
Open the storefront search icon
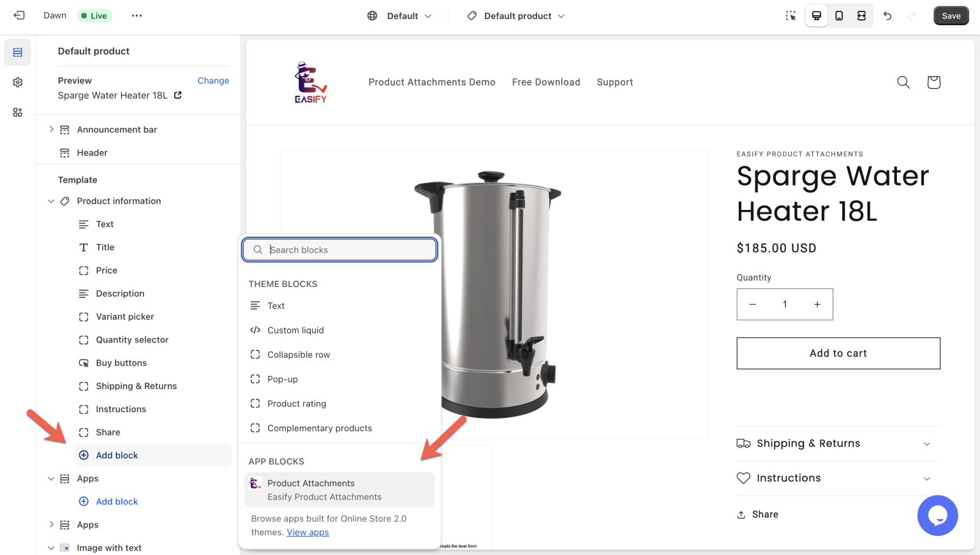[x=903, y=82]
